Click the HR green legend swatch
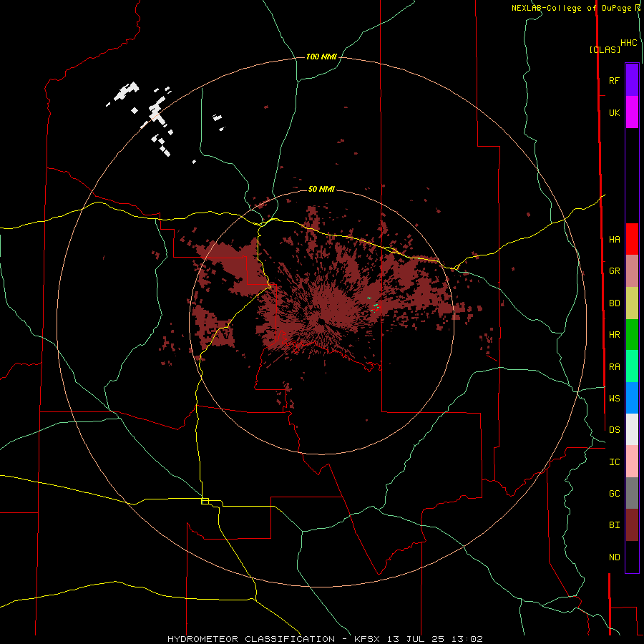The height and width of the screenshot is (644, 644). click(632, 335)
